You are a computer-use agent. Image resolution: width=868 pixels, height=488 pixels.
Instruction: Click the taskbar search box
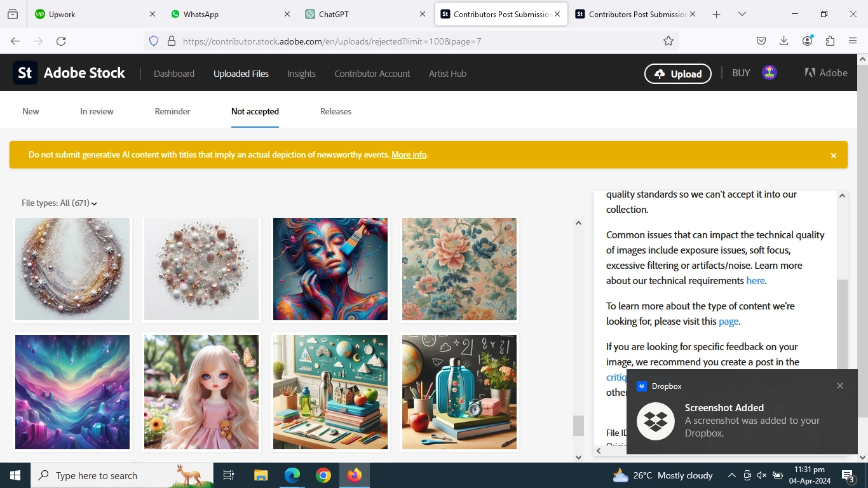[x=122, y=475]
